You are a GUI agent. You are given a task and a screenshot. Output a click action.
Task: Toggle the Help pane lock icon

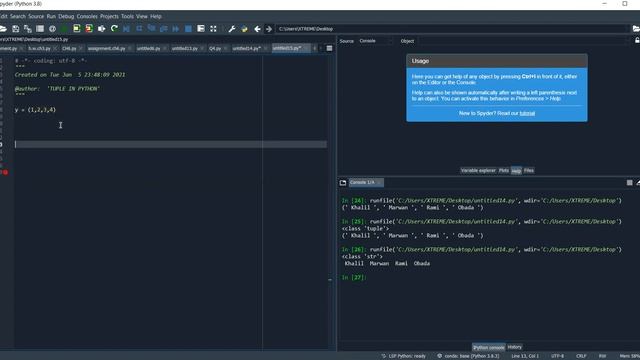click(x=637, y=40)
